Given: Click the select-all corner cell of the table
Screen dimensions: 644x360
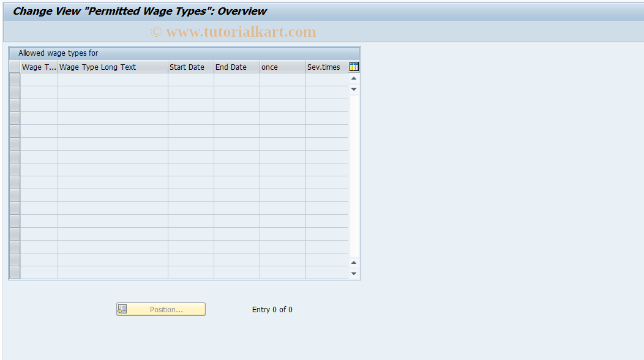Looking at the screenshot, I should pos(15,67).
